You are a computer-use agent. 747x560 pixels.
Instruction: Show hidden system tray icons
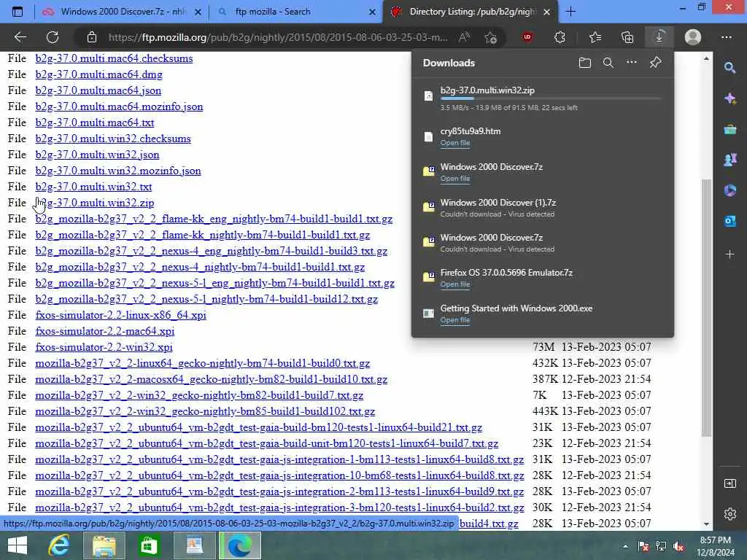click(625, 546)
